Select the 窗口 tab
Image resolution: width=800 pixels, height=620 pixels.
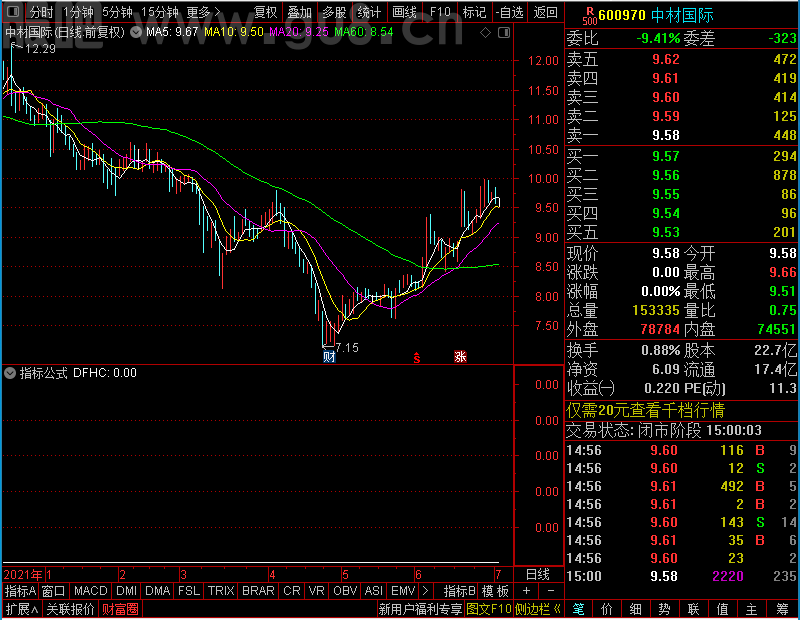click(x=54, y=591)
